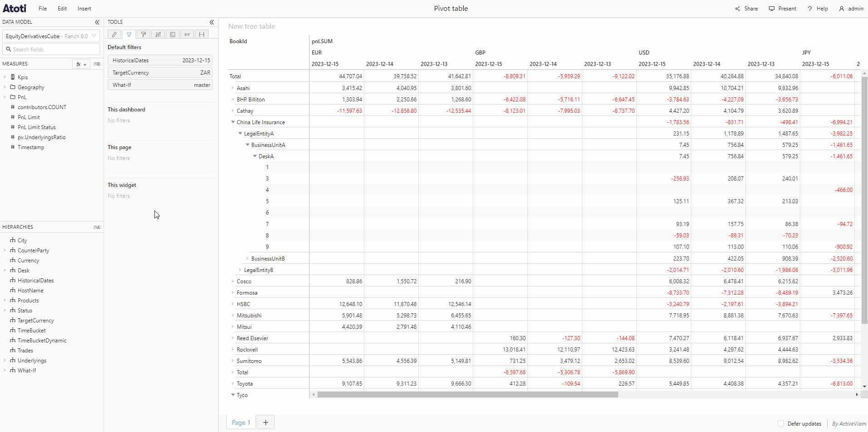Click the Cathay EUR -11,597.63 cell
This screenshot has height=432, width=868.
coord(337,111)
